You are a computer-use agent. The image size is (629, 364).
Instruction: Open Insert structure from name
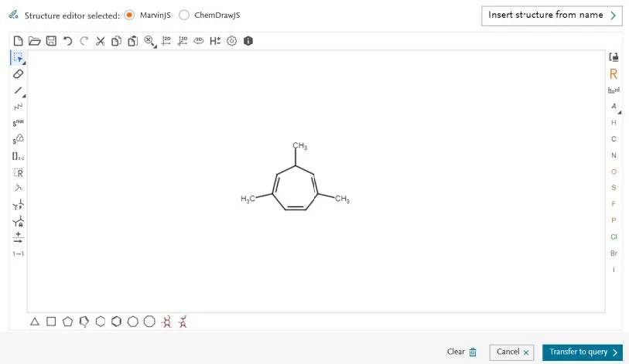552,15
